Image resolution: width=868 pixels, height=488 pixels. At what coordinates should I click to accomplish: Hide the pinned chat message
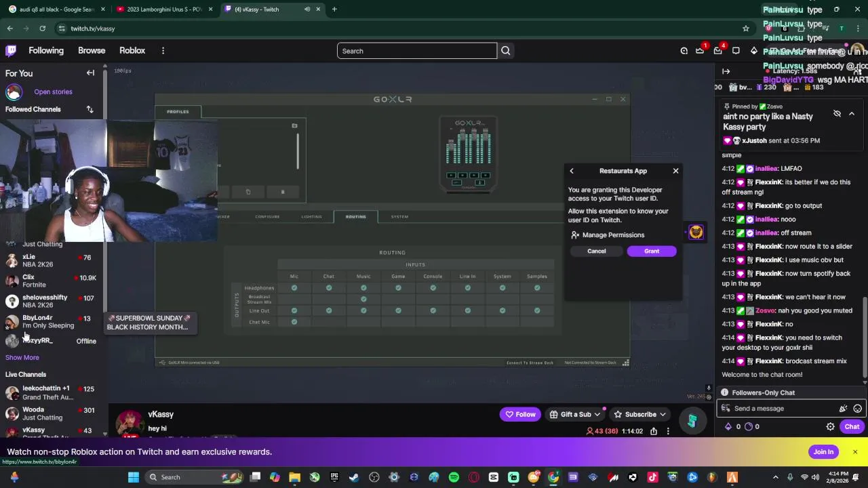[x=837, y=114]
